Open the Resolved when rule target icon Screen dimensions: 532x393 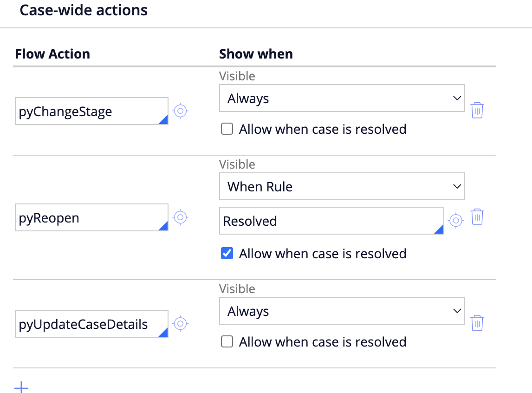pyautogui.click(x=456, y=220)
